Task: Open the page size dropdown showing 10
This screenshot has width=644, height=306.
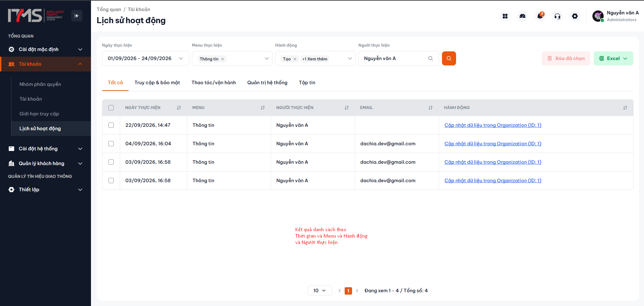Action: [x=320, y=291]
